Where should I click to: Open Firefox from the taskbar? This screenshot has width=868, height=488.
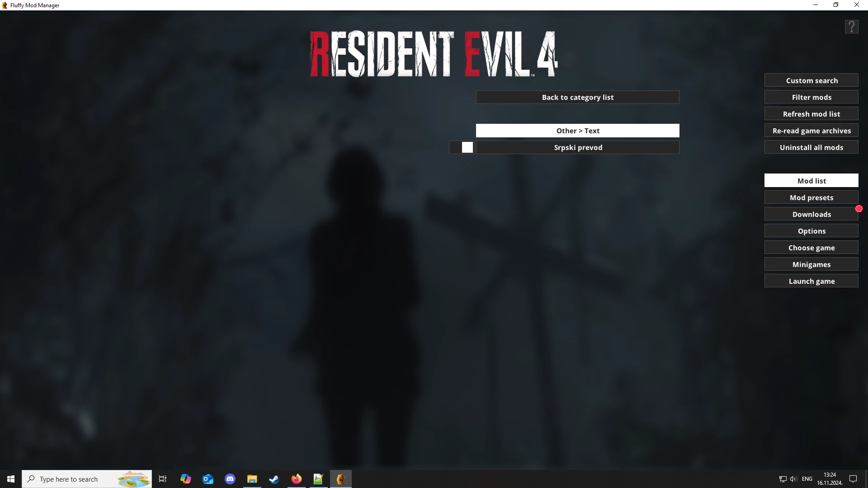[x=296, y=479]
